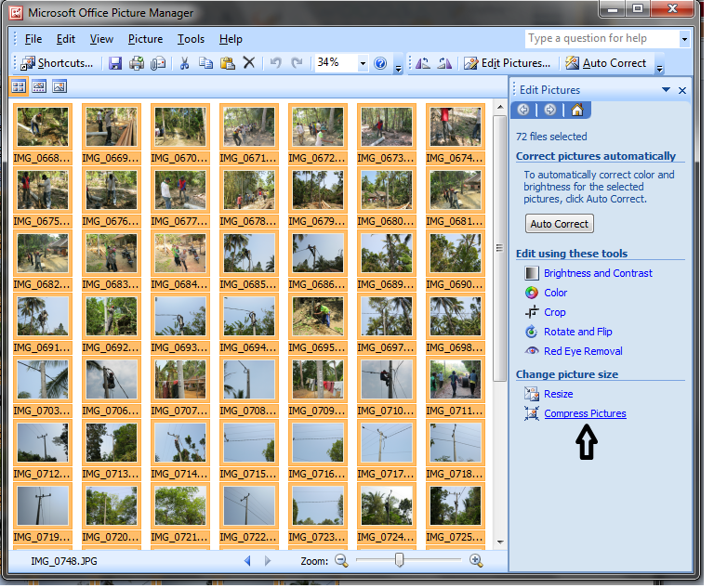The image size is (714, 588).
Task: Click the Undo arrow icon
Action: (x=275, y=62)
